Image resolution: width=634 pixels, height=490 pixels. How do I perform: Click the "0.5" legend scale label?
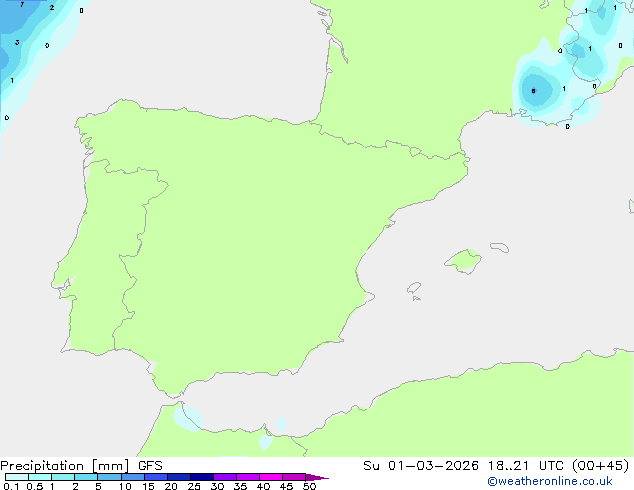(x=34, y=486)
